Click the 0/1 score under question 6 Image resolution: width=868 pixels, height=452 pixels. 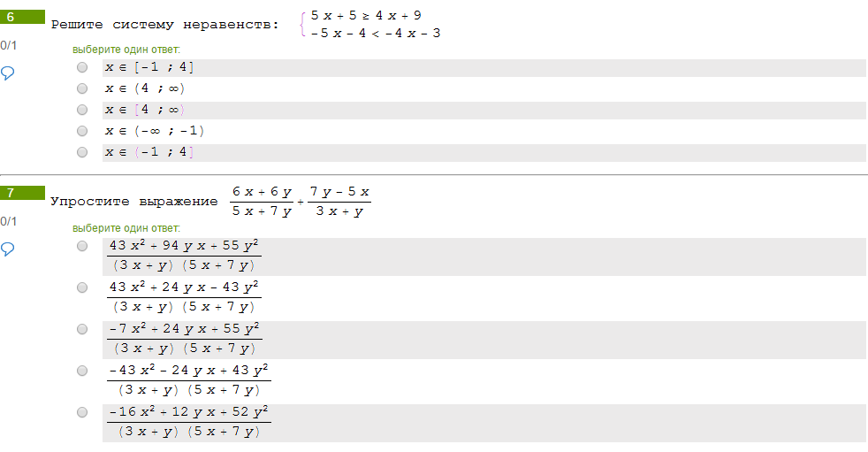click(x=9, y=45)
